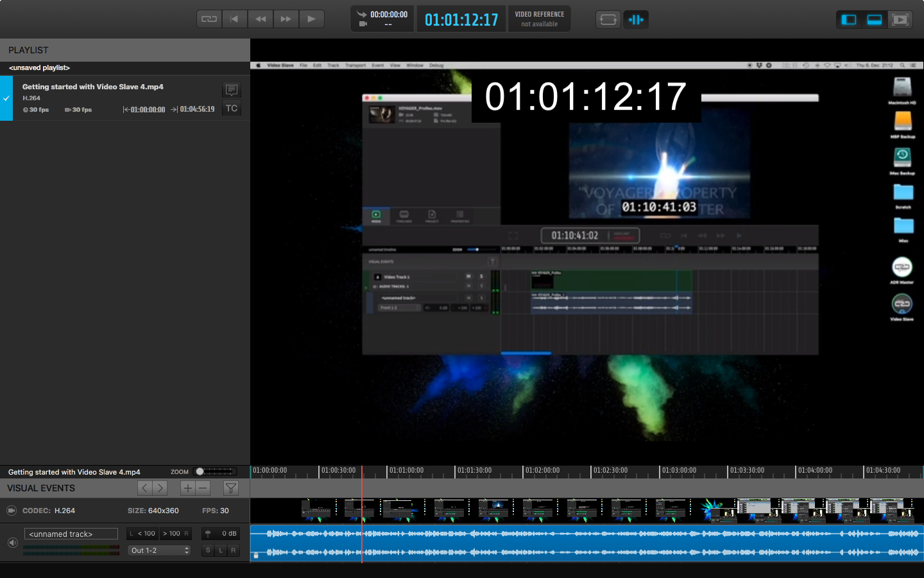Click the 01:02:00:00 ruler mark
Image resolution: width=924 pixels, height=578 pixels.
pos(542,471)
